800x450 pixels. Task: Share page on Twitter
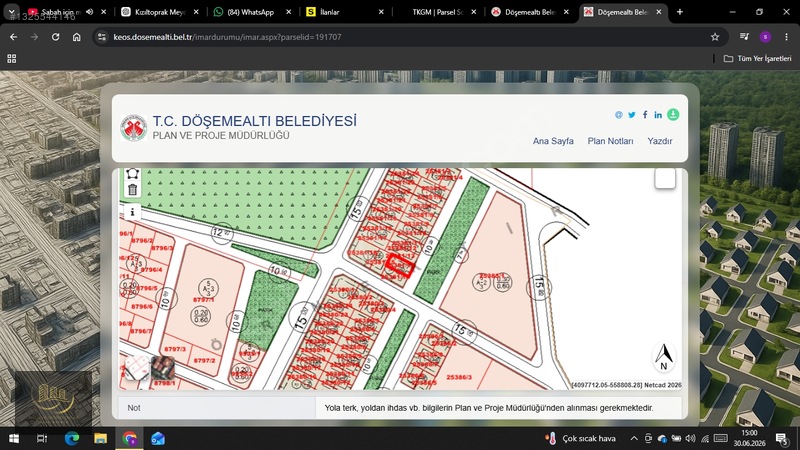click(x=632, y=115)
